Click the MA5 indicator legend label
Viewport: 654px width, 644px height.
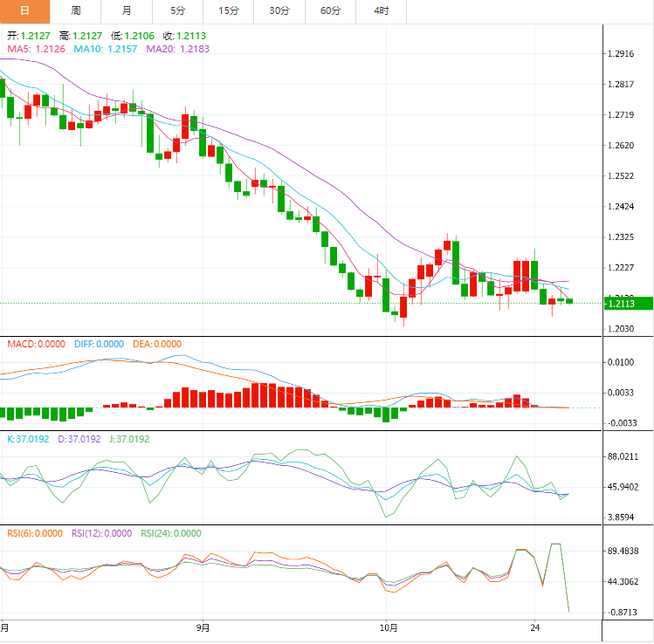[x=36, y=50]
